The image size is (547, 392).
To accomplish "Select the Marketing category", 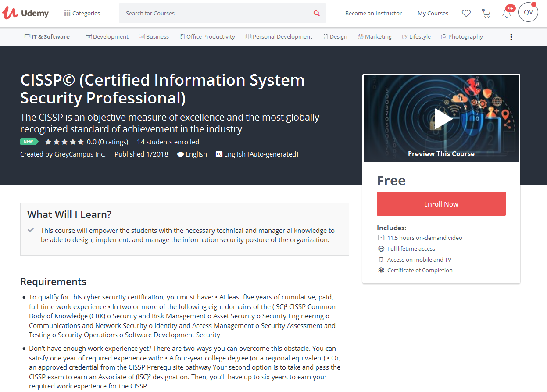I will 375,37.
